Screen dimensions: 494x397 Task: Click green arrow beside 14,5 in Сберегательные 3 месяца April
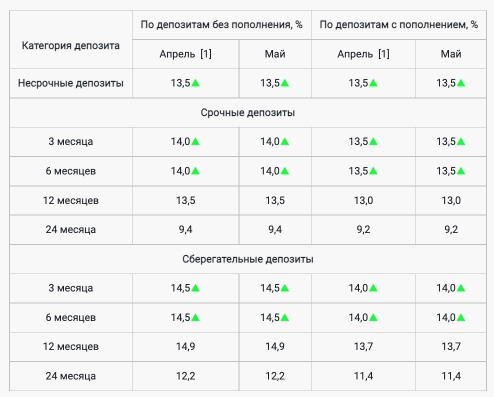click(196, 288)
